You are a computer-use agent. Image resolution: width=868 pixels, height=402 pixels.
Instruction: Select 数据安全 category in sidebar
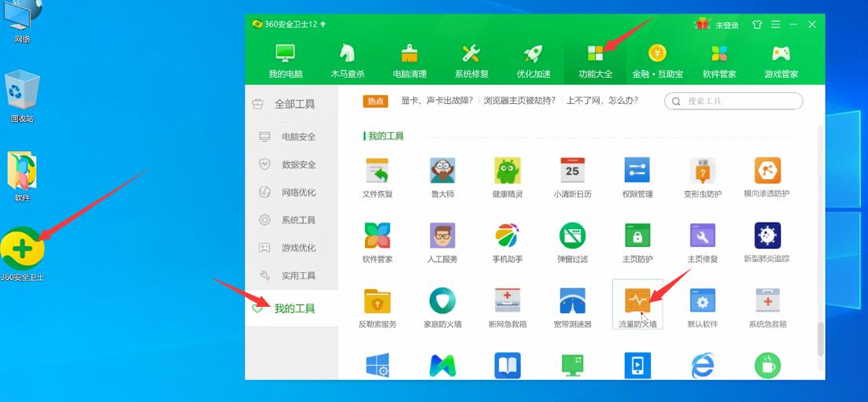[291, 164]
